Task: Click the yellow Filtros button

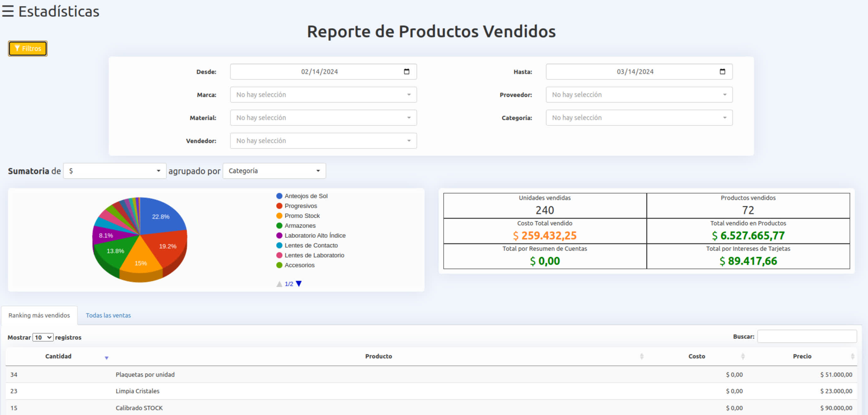Action: [x=28, y=49]
